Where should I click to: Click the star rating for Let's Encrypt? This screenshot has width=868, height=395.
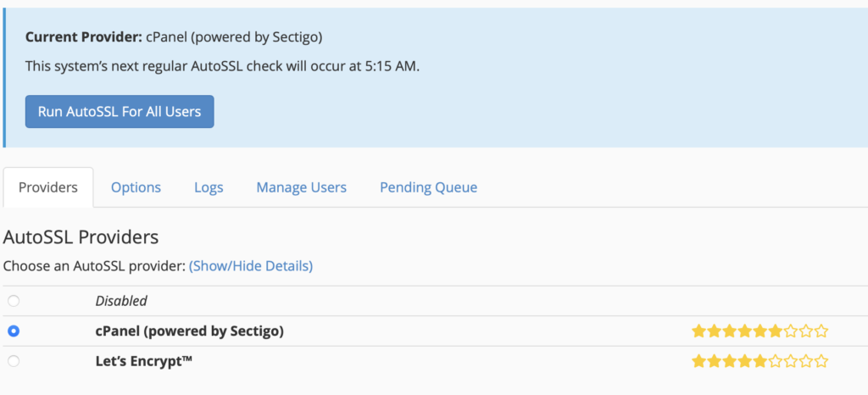[760, 362]
